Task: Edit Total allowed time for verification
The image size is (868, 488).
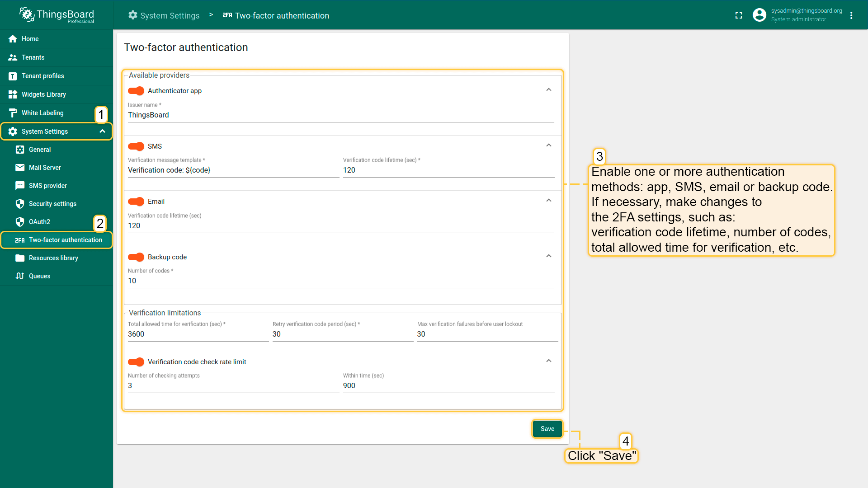Action: click(198, 334)
